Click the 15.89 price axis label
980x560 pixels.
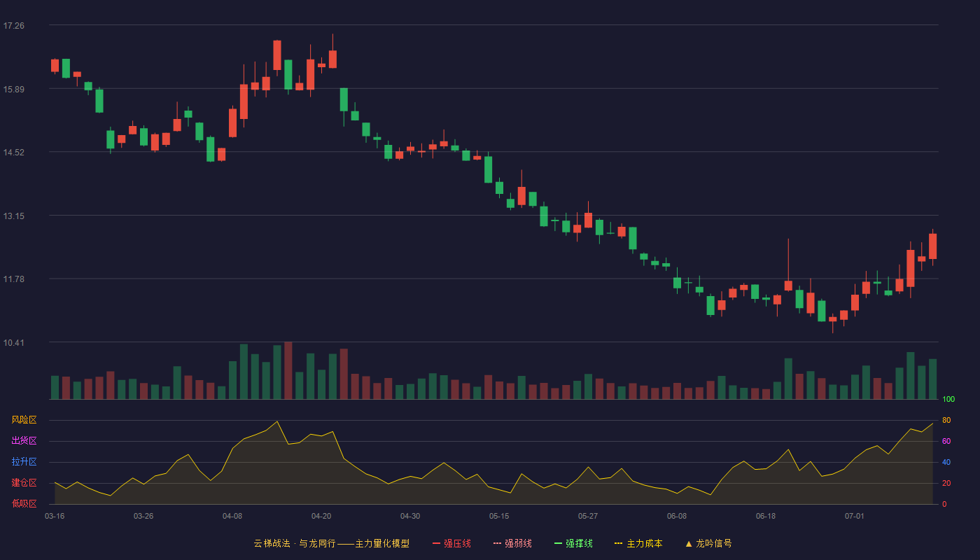click(x=14, y=90)
